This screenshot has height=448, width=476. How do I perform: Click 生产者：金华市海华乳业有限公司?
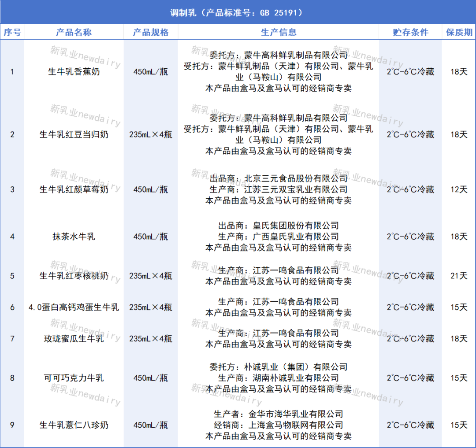[x=279, y=414]
